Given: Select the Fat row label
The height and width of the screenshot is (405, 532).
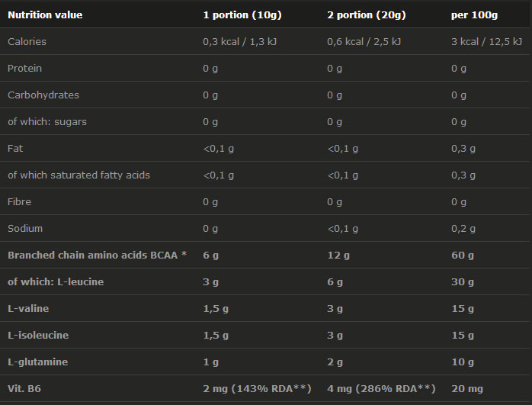Looking at the screenshot, I should [x=15, y=148].
